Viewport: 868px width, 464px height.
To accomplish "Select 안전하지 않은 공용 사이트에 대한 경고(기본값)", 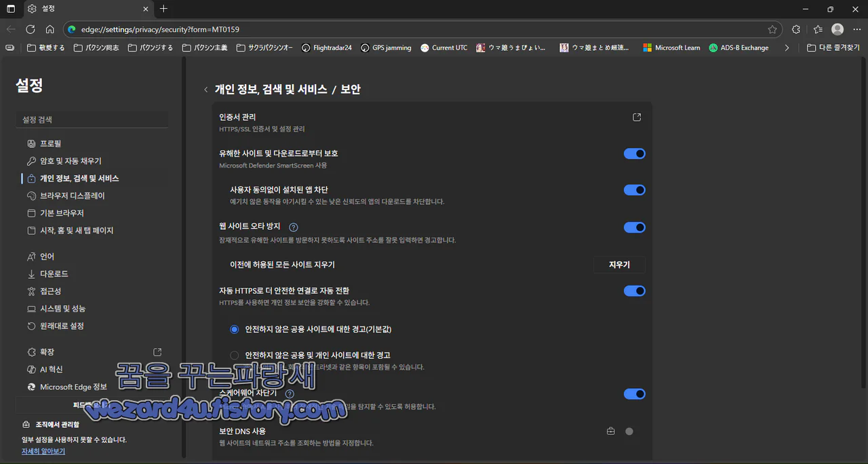I will (x=235, y=329).
